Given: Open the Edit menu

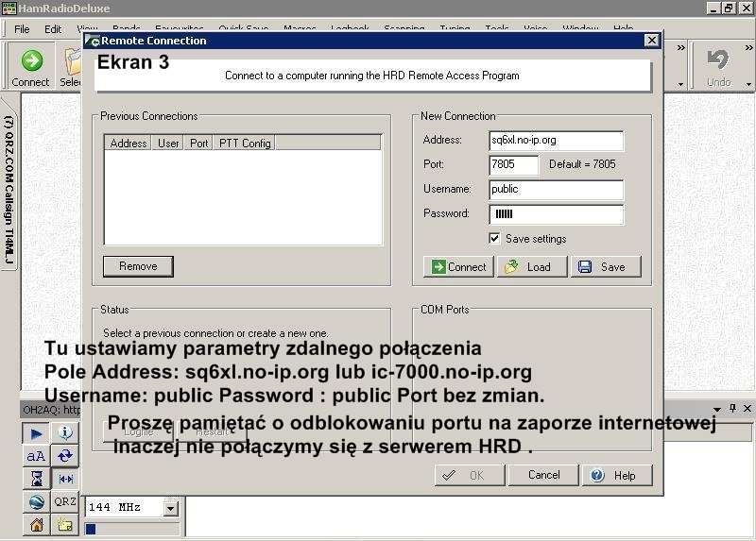Looking at the screenshot, I should [x=53, y=29].
